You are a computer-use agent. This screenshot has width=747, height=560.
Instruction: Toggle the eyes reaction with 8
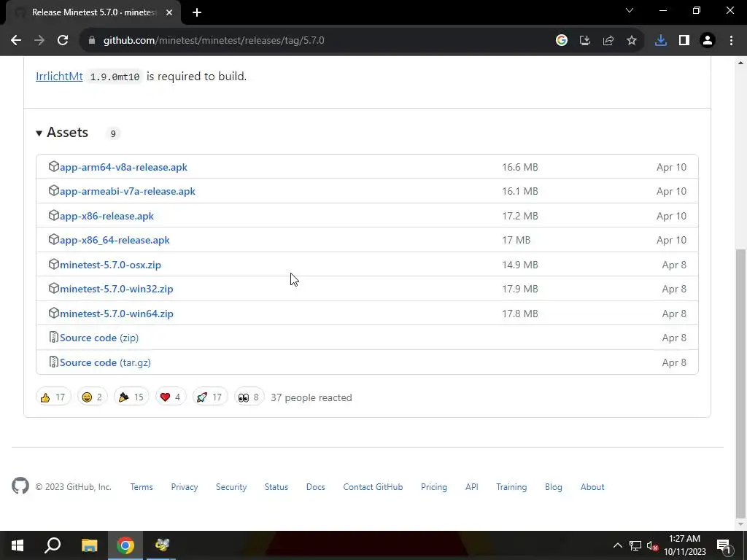(249, 397)
